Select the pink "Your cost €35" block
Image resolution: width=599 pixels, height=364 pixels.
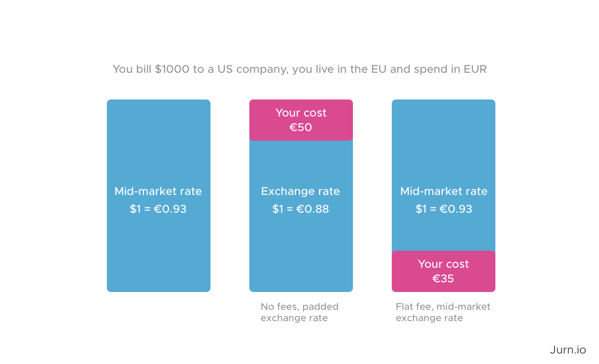pos(444,271)
